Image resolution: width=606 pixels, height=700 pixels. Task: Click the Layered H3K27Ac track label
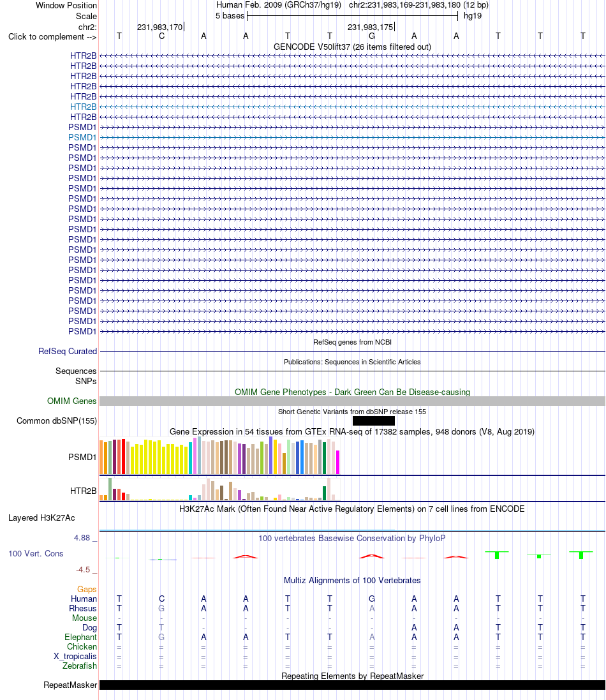(41, 518)
